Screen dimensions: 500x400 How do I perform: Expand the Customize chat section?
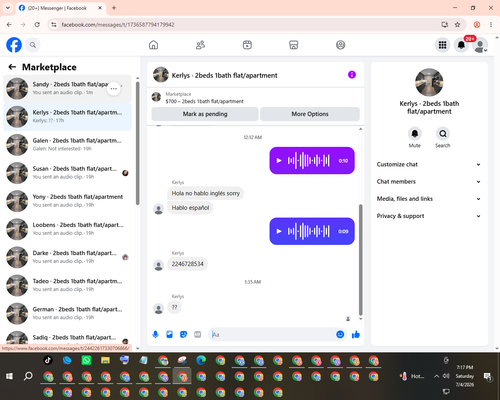(429, 164)
